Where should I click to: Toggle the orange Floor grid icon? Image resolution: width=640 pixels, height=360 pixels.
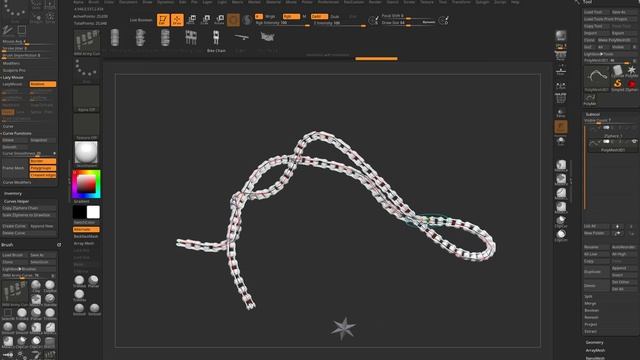coord(561,127)
